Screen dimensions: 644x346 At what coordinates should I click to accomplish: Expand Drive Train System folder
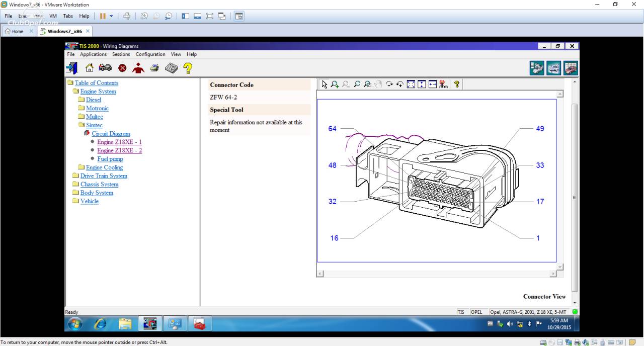[104, 176]
